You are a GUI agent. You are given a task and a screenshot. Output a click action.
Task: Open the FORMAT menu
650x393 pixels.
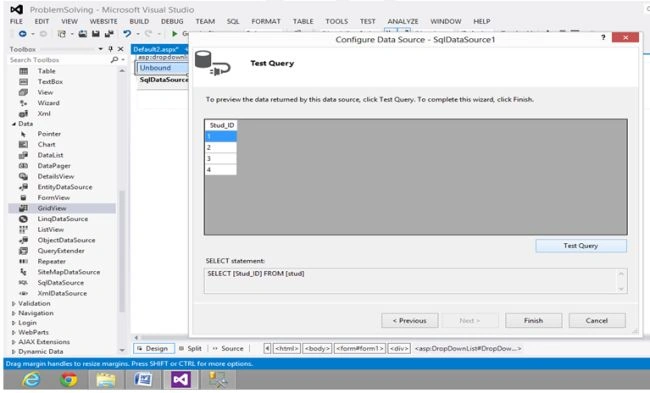pos(266,21)
